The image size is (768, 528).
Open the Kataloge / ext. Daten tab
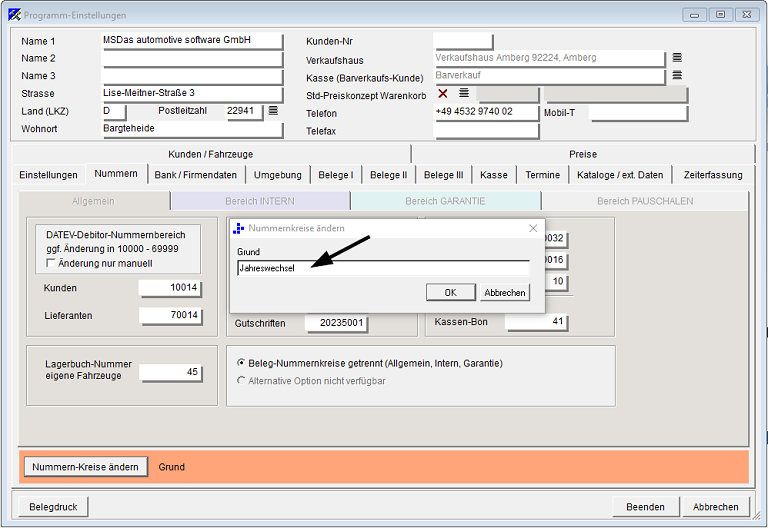(620, 175)
